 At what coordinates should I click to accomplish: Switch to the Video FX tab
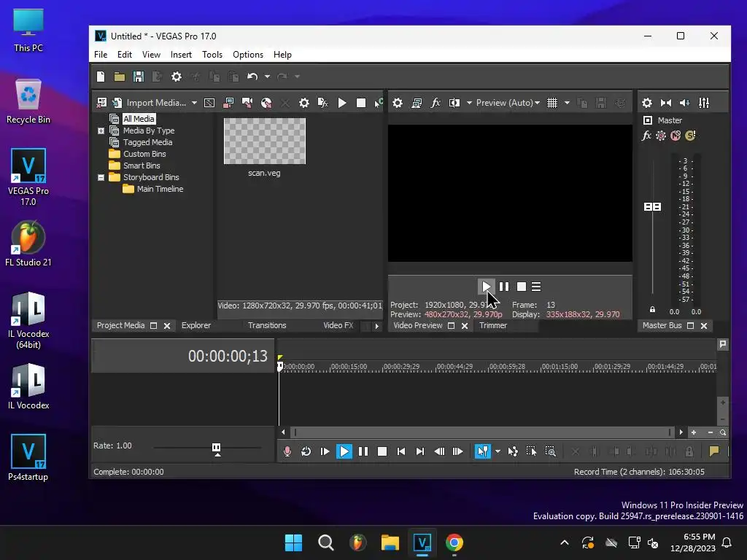click(338, 325)
